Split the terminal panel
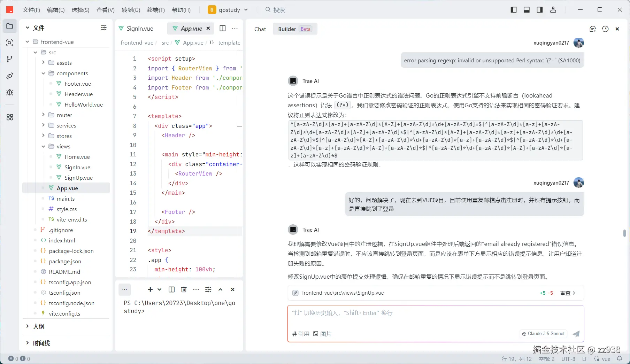630x364 pixels. pyautogui.click(x=171, y=289)
